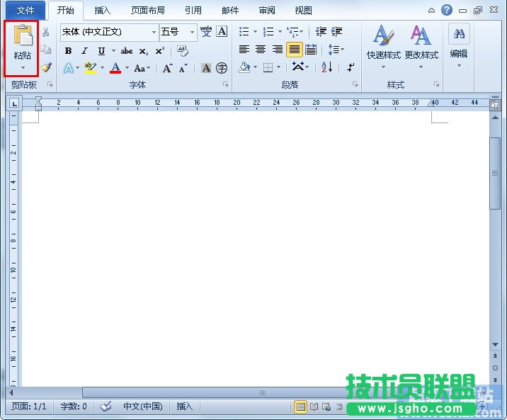Click 中文(中国) language in status bar
507x420 pixels.
click(142, 407)
